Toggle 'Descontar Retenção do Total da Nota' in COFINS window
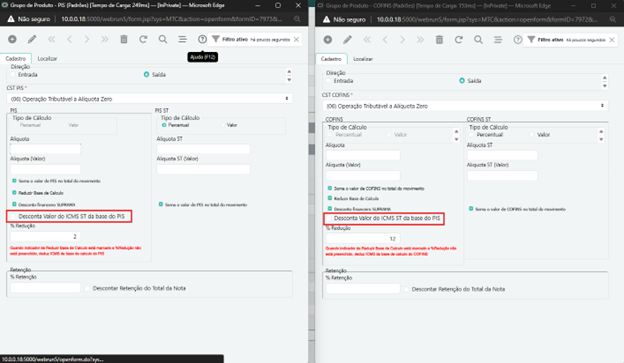The height and width of the screenshot is (363, 624). [x=406, y=289]
